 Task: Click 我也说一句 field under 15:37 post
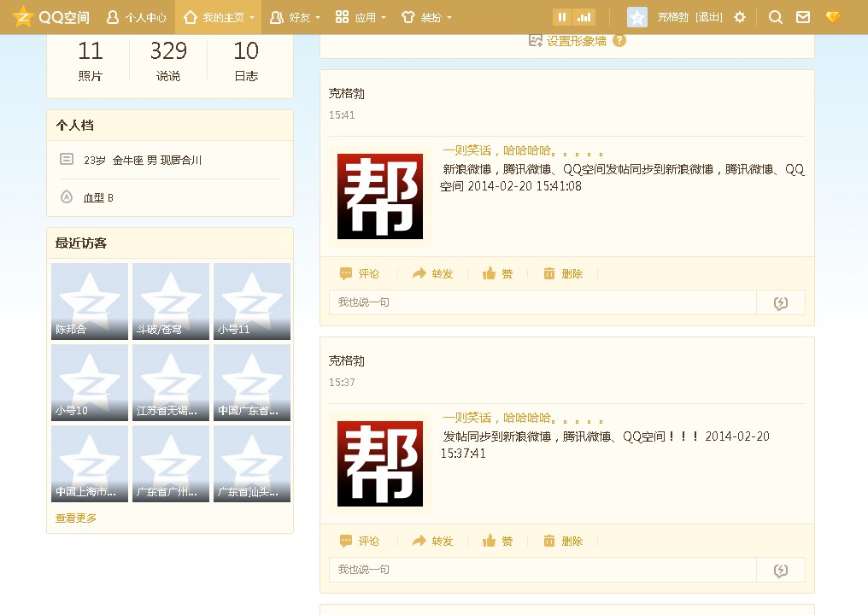tap(542, 570)
